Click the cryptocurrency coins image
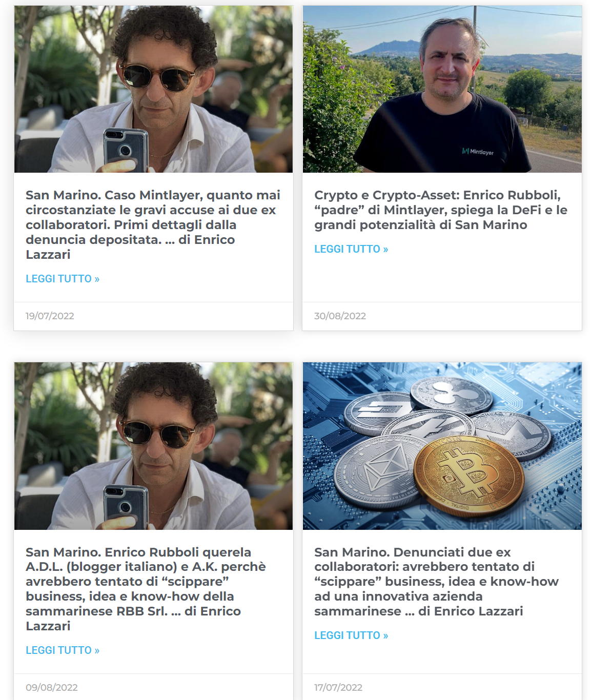The height and width of the screenshot is (700, 592). pos(442,446)
